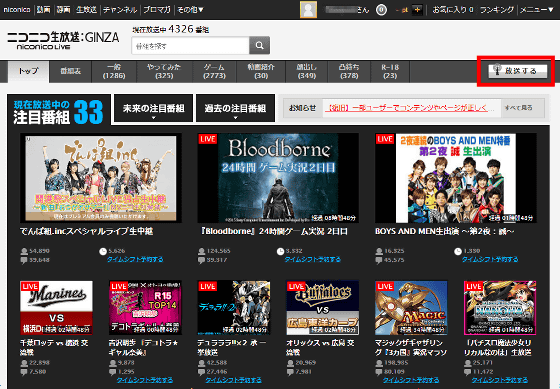The height and width of the screenshot is (389, 560).
Task: Click title でんぱ組.incスペシャルライブ生中継
Action: [87, 231]
